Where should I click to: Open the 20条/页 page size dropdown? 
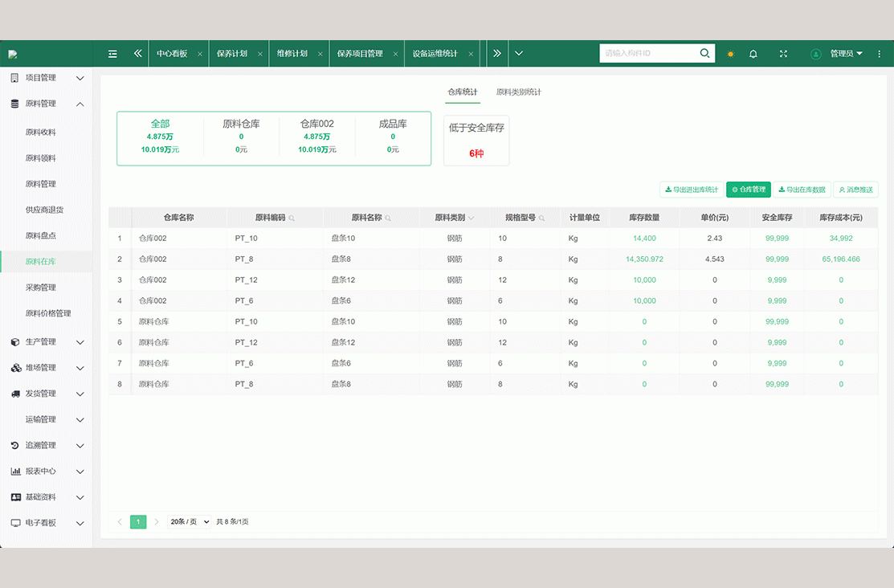[190, 522]
